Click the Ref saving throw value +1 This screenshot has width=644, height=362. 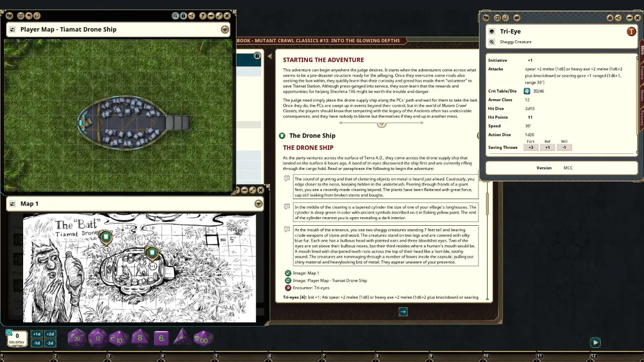[547, 147]
